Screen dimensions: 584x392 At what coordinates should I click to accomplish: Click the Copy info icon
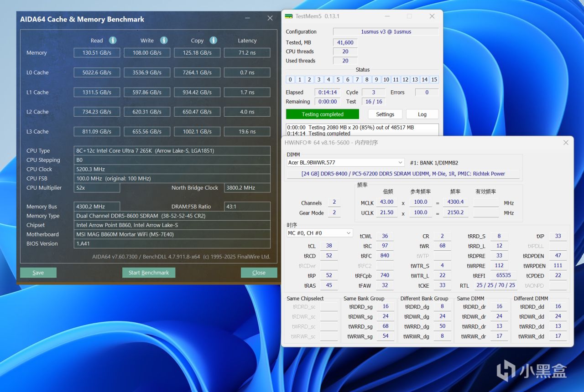tap(213, 40)
